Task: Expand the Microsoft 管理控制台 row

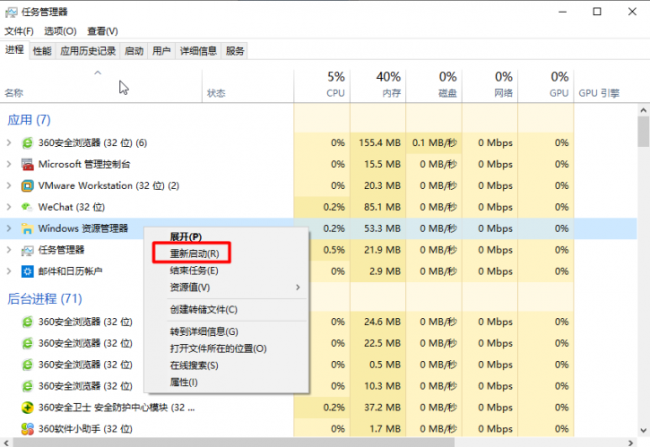Action: click(9, 164)
